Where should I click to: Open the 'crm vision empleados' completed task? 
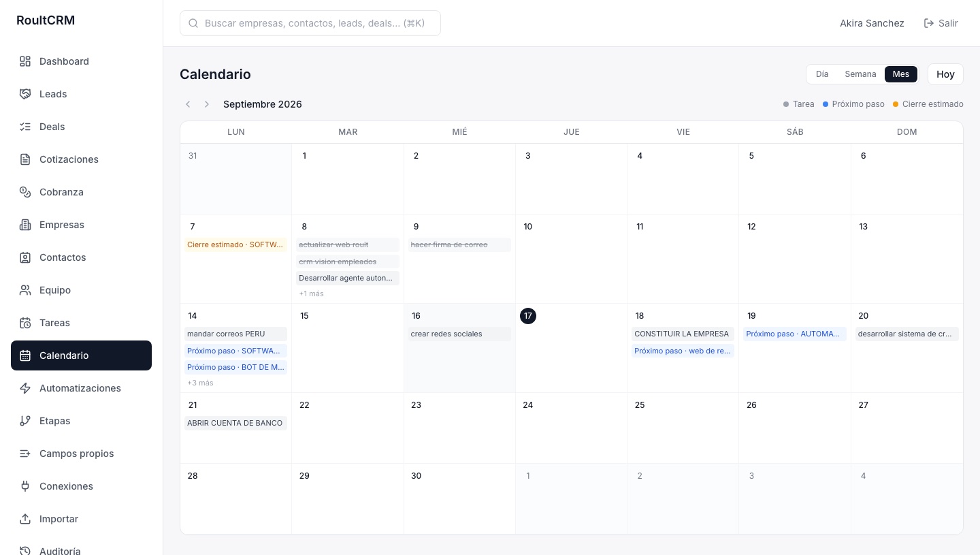(348, 261)
